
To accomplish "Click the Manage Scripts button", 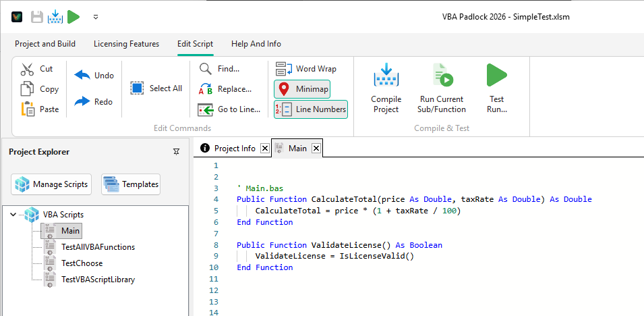I will coord(51,184).
